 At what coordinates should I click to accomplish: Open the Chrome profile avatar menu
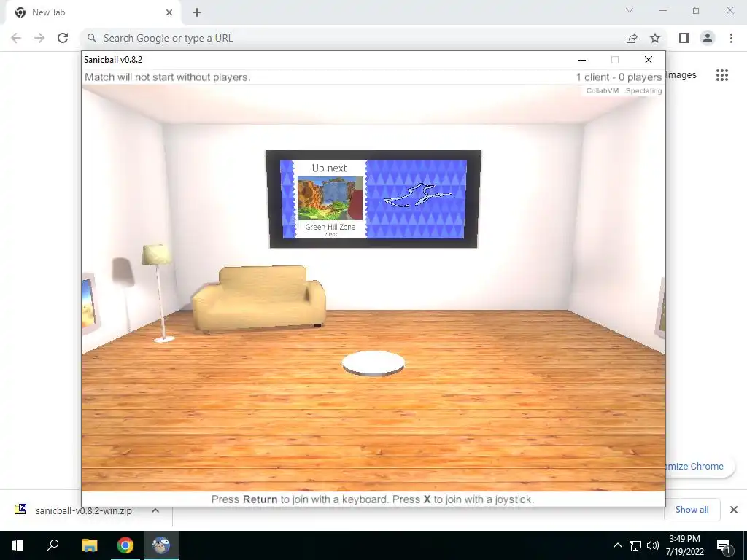pyautogui.click(x=708, y=38)
